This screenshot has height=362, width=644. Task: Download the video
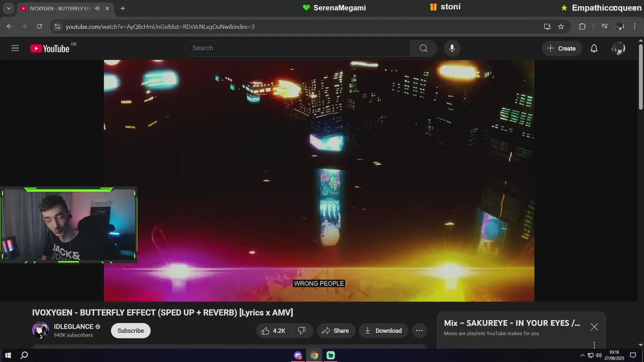click(383, 331)
